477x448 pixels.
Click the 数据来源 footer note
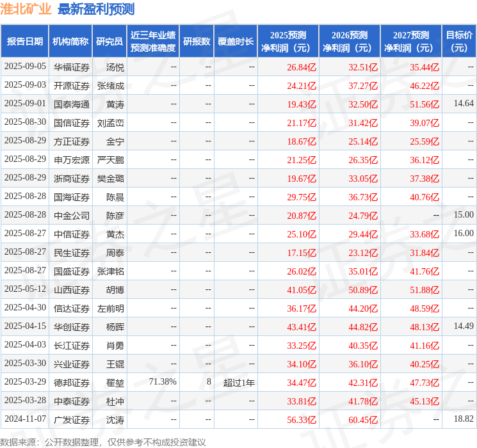coord(103,442)
